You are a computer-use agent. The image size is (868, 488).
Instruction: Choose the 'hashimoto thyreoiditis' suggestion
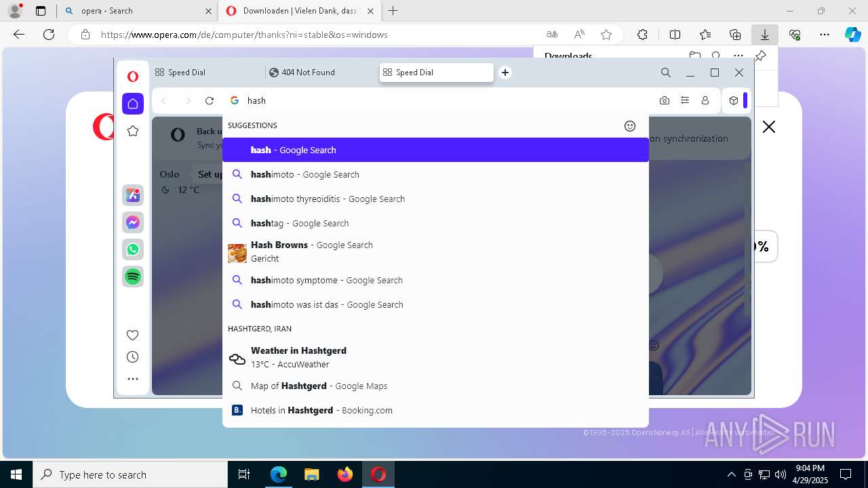coord(435,199)
